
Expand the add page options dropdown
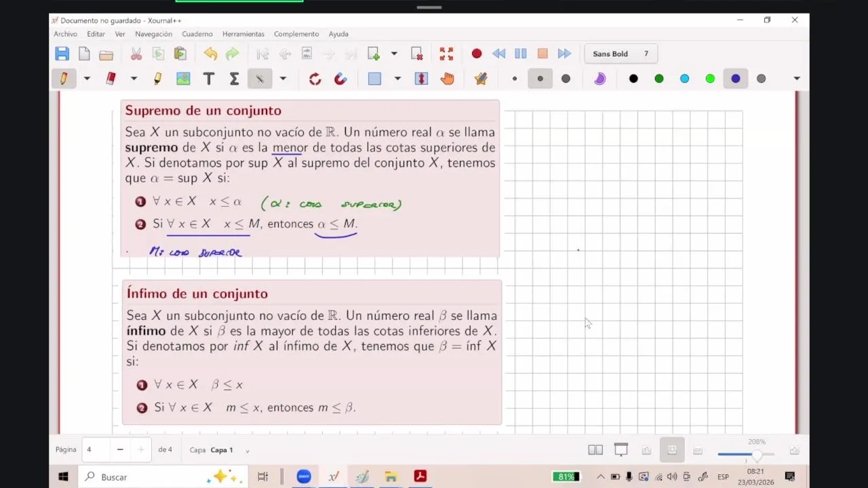coord(394,54)
